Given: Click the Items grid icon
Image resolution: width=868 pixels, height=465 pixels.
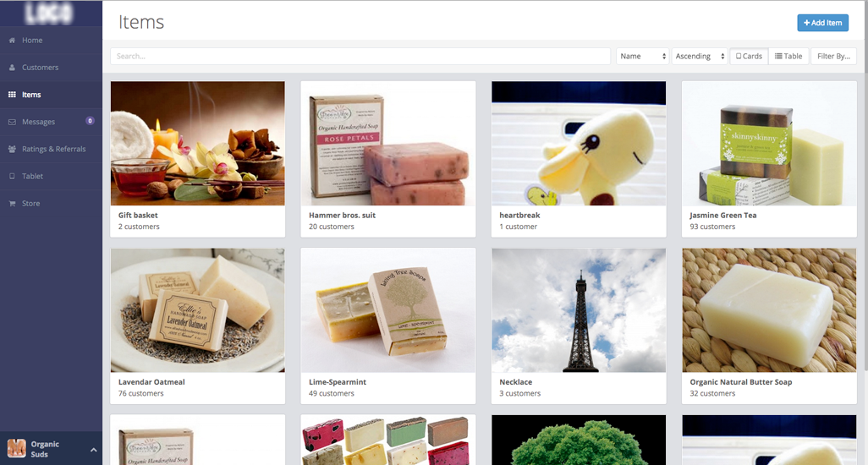Looking at the screenshot, I should click(x=12, y=95).
